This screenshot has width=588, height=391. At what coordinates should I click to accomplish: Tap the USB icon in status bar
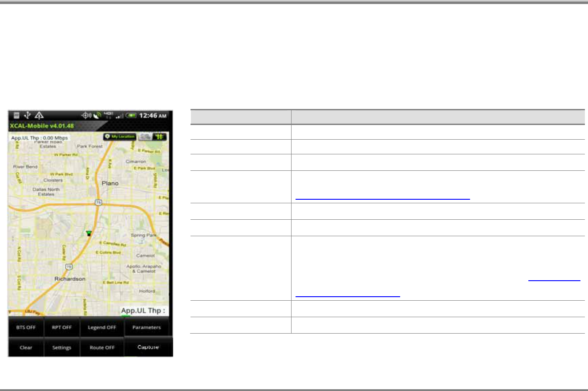click(27, 115)
